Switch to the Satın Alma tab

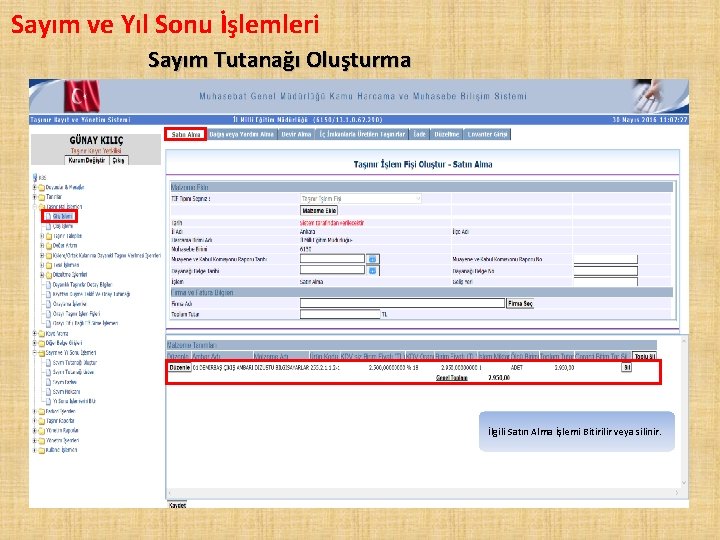[186, 135]
